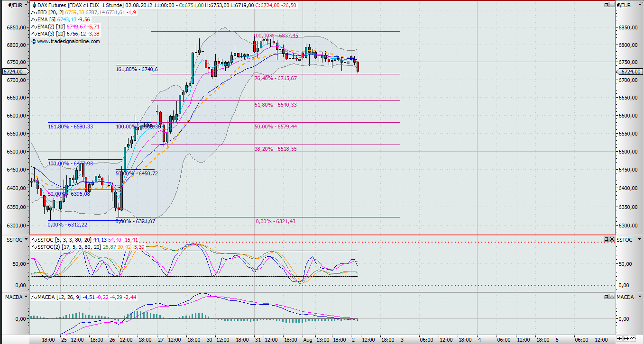
Task: Click the EMA(3) [20] indicator icon
Action: 33,34
